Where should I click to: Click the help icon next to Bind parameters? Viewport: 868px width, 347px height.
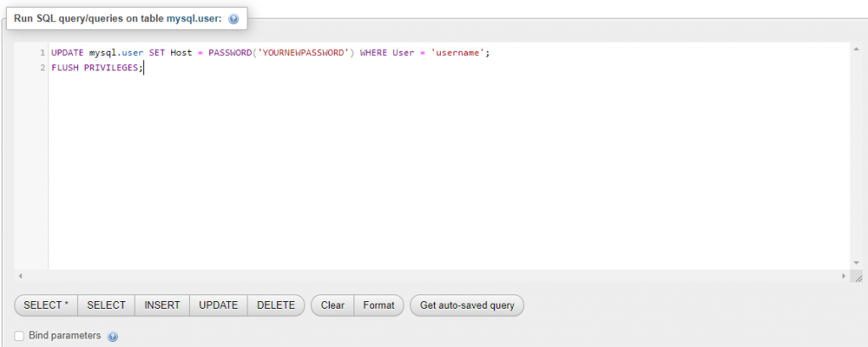click(113, 337)
